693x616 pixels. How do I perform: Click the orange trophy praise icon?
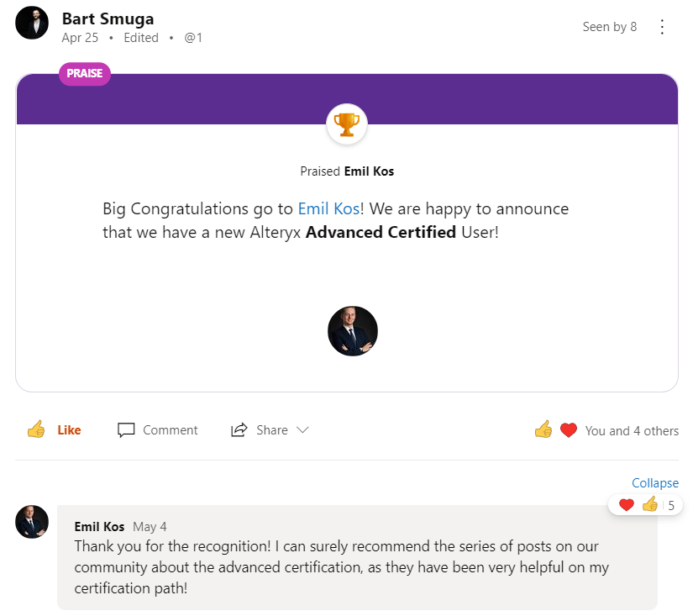pyautogui.click(x=346, y=124)
